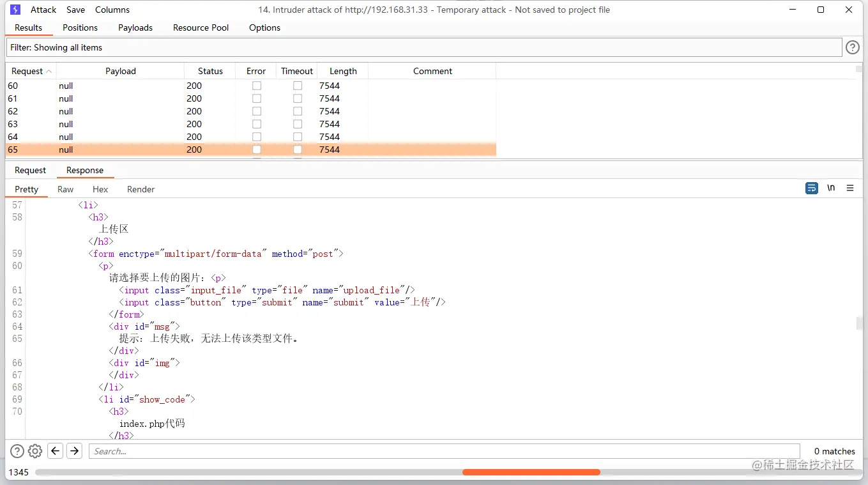Select the Hex view tab
868x485 pixels.
[100, 189]
